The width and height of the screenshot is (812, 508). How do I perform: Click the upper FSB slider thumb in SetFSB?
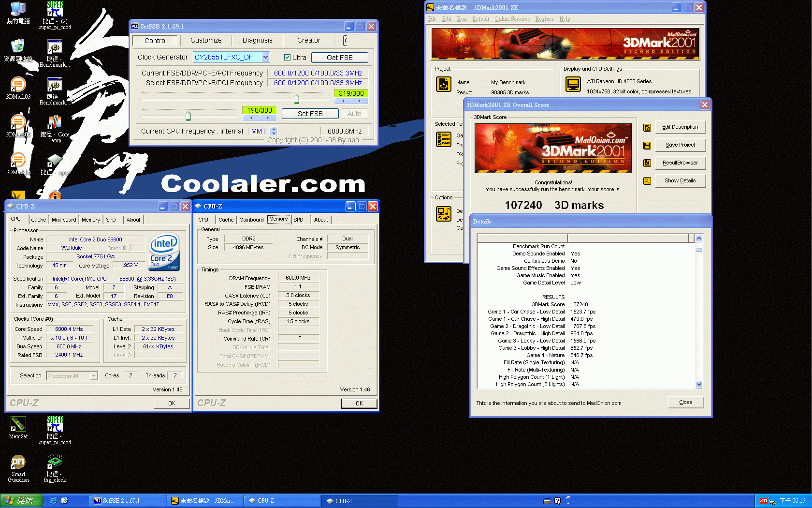point(296,99)
